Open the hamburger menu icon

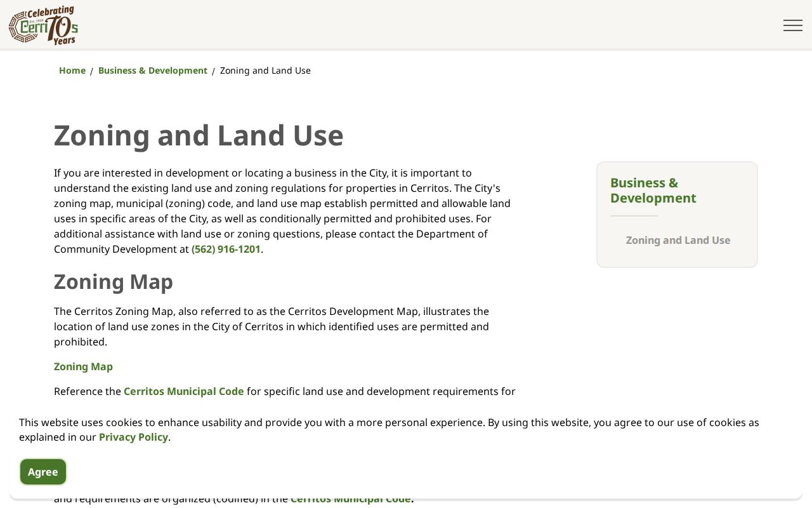pos(792,25)
